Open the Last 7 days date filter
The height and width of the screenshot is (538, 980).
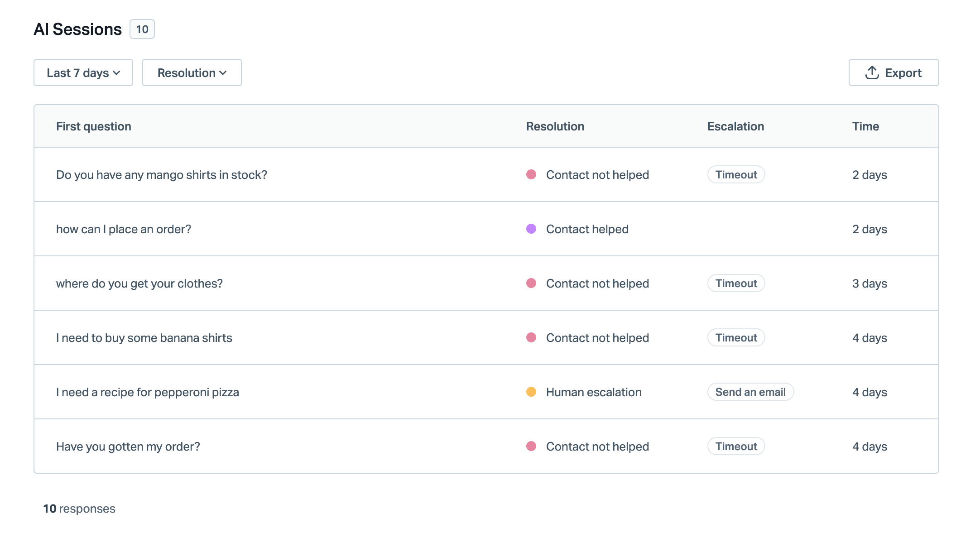83,72
